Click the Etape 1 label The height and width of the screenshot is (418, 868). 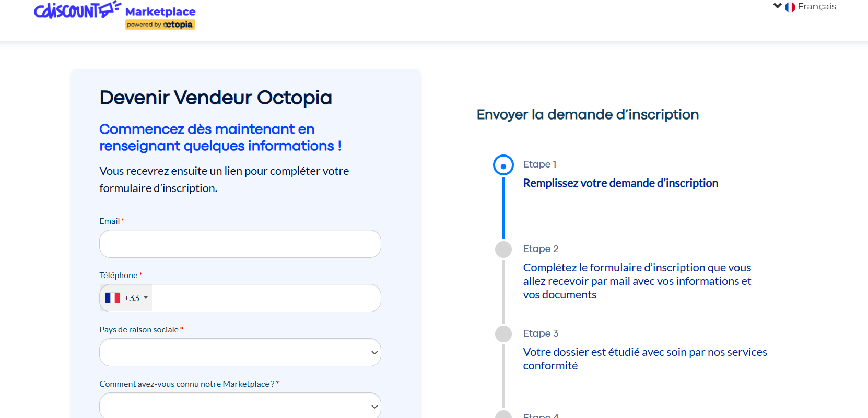[x=539, y=164]
